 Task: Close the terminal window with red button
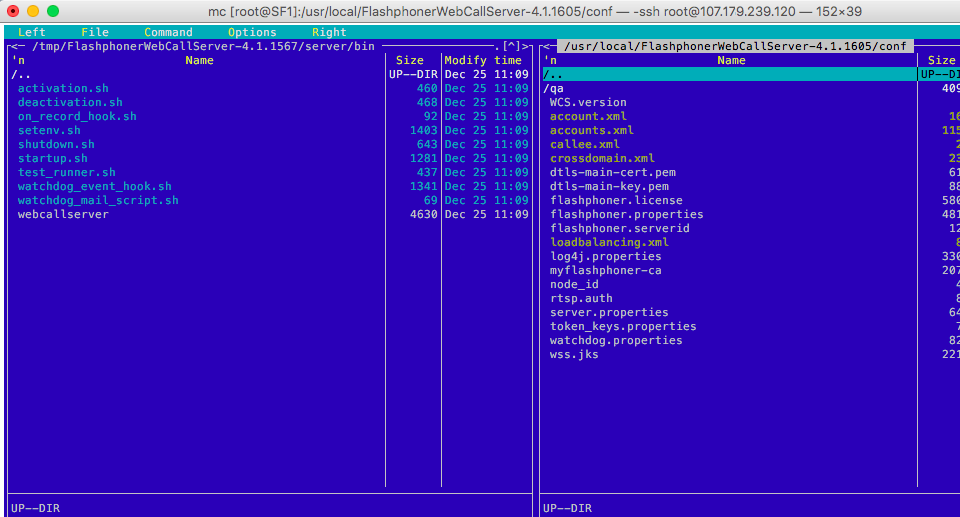13,11
